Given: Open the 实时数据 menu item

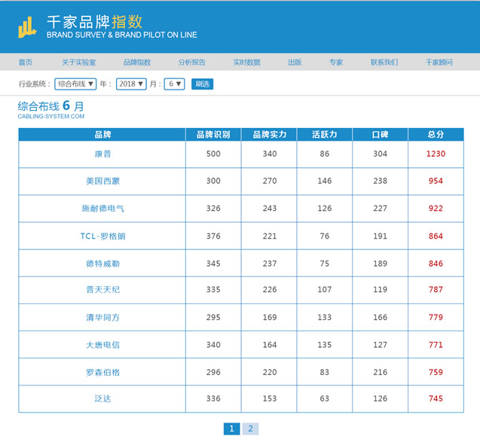Looking at the screenshot, I should pos(246,62).
